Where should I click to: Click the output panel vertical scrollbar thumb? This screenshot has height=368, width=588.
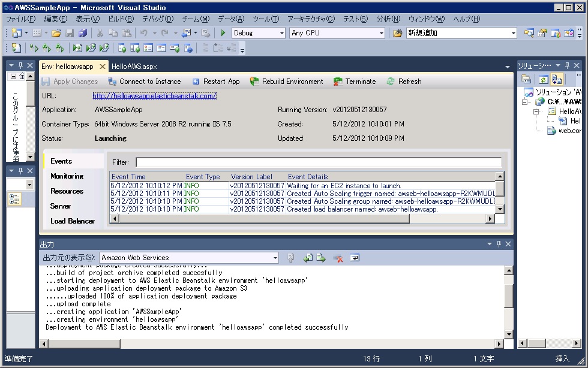click(509, 295)
